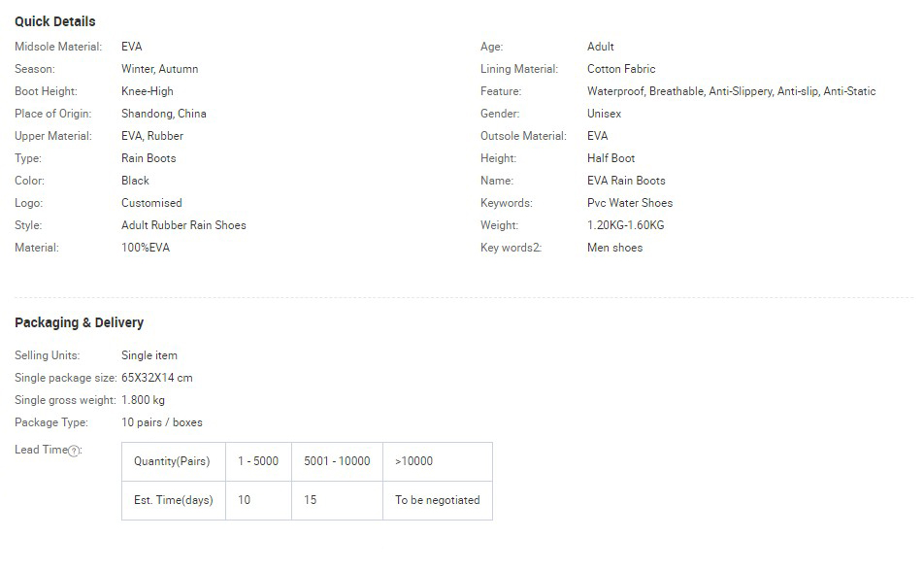Click the 'Rain Boots' type value
Viewport: 924px width, 571px height.
(148, 158)
